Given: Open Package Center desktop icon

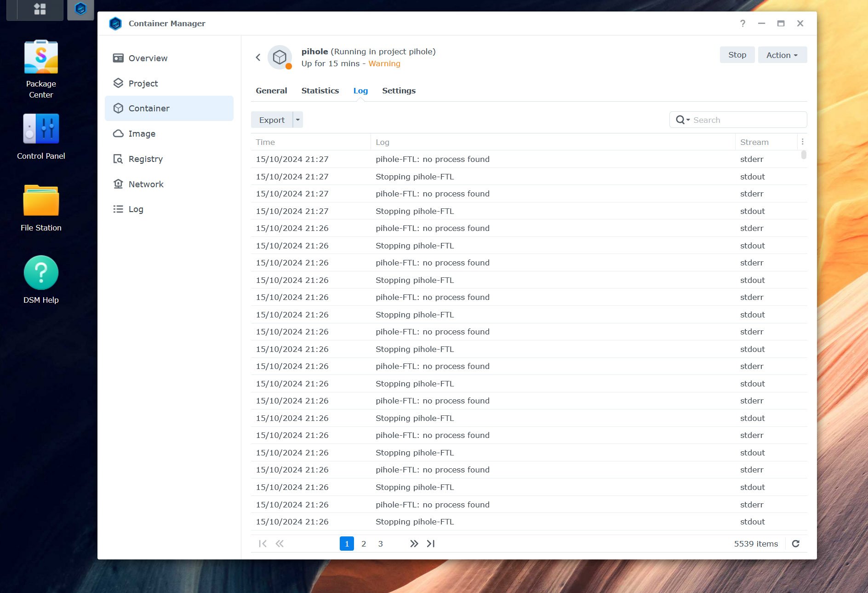Looking at the screenshot, I should pyautogui.click(x=41, y=58).
